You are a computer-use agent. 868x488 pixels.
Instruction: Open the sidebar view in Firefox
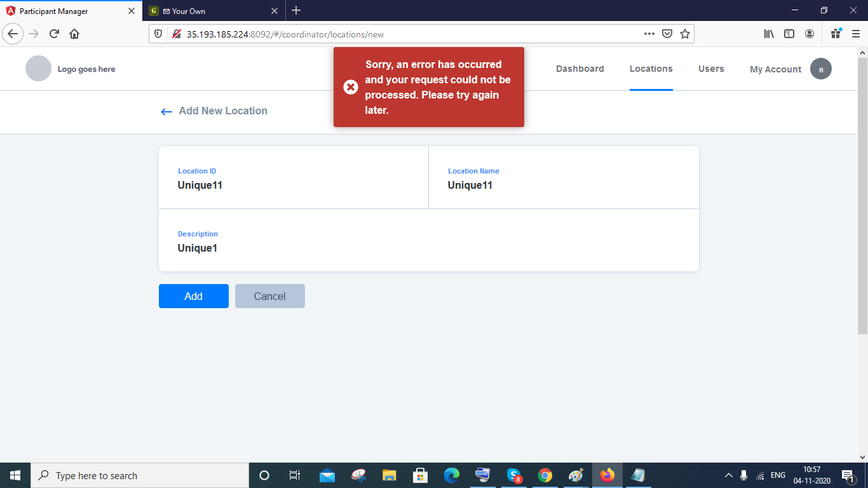pyautogui.click(x=789, y=34)
